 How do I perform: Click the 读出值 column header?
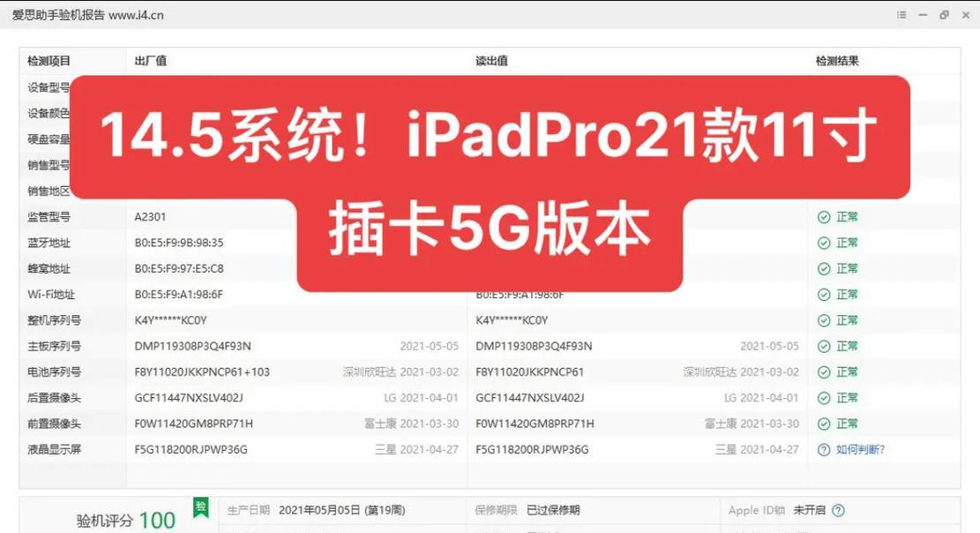coord(492,61)
